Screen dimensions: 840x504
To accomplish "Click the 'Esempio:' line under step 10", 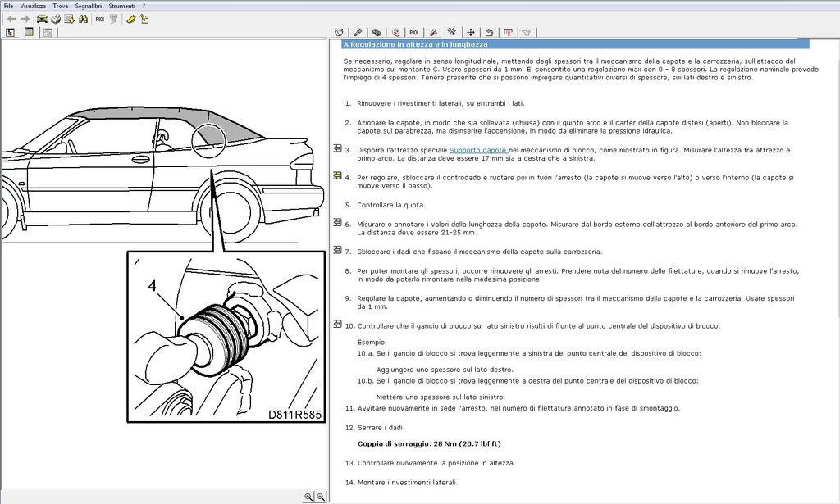I will [372, 343].
